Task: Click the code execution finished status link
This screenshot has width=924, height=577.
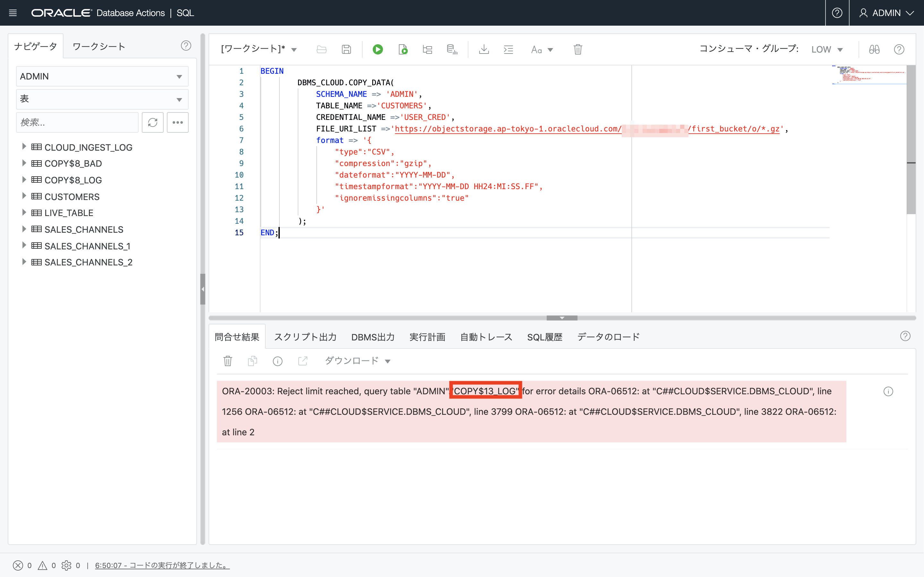Action: pos(162,565)
